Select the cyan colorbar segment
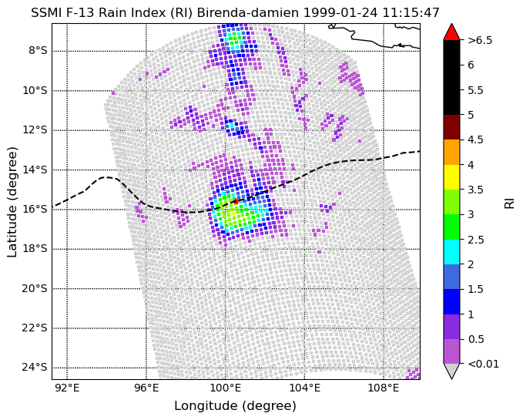 click(451, 252)
